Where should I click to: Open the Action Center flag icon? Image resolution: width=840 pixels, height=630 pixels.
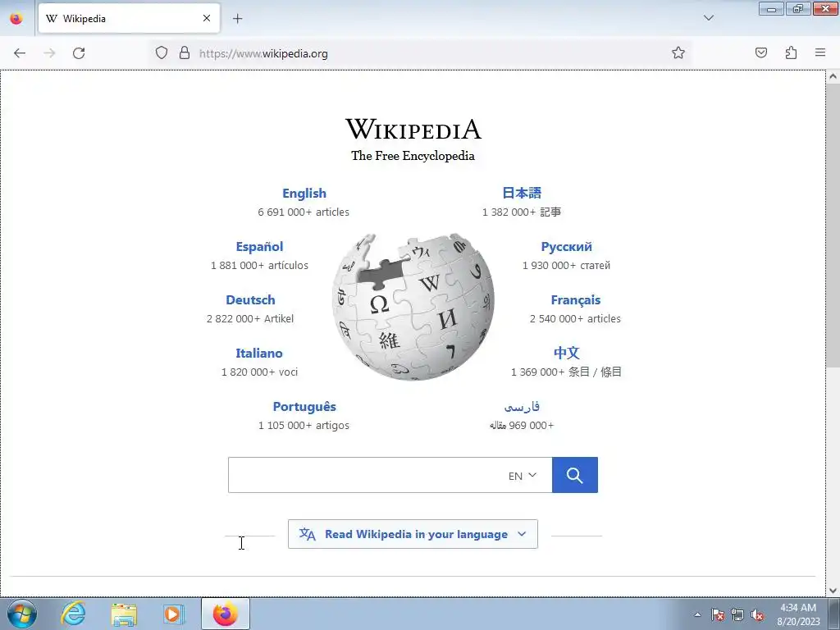coord(718,614)
